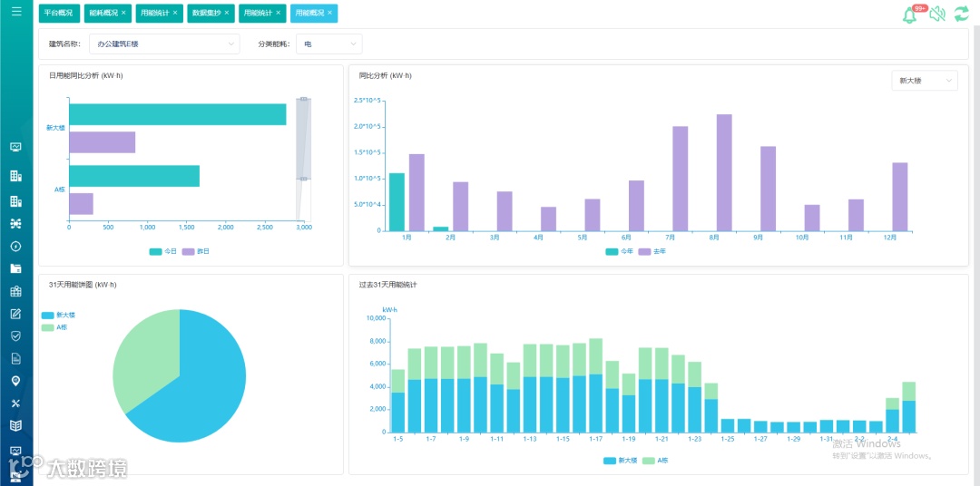This screenshot has height=486, width=980.
Task: Click the folder icon in sidebar
Action: pyautogui.click(x=16, y=268)
